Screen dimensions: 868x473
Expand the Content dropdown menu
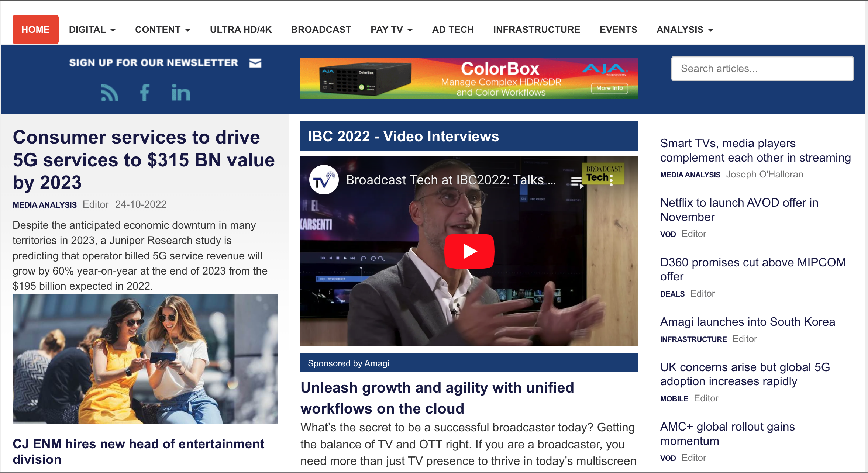163,30
